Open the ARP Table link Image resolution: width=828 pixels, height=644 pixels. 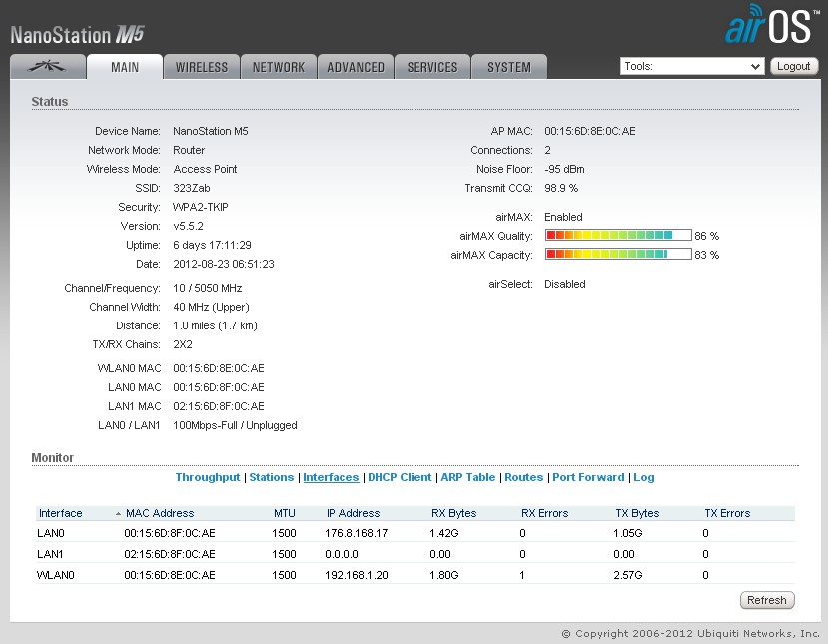[468, 477]
